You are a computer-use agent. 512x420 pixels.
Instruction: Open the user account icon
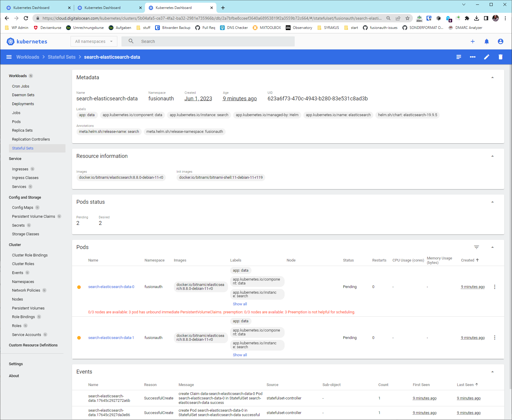click(x=500, y=41)
